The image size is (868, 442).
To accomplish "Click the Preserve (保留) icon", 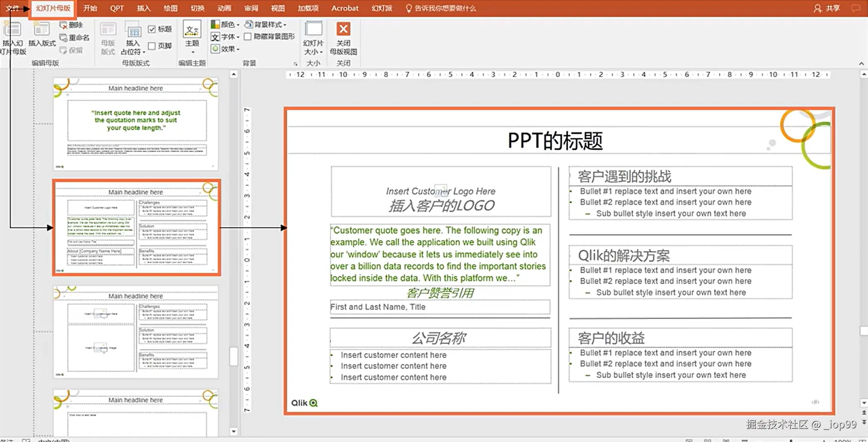I will tap(64, 50).
